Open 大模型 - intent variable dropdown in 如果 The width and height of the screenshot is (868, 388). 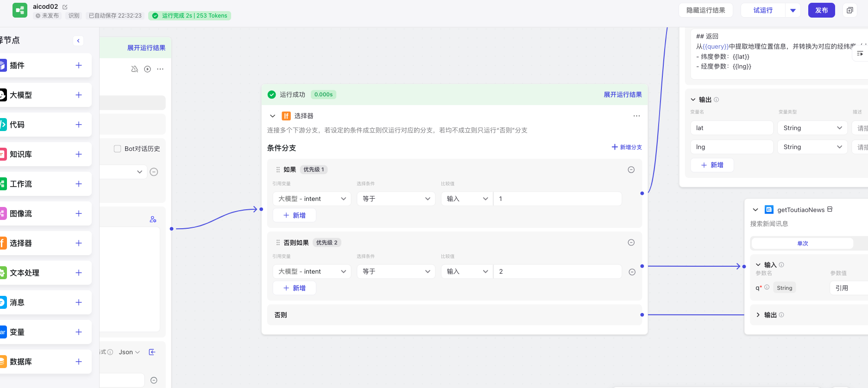click(312, 199)
